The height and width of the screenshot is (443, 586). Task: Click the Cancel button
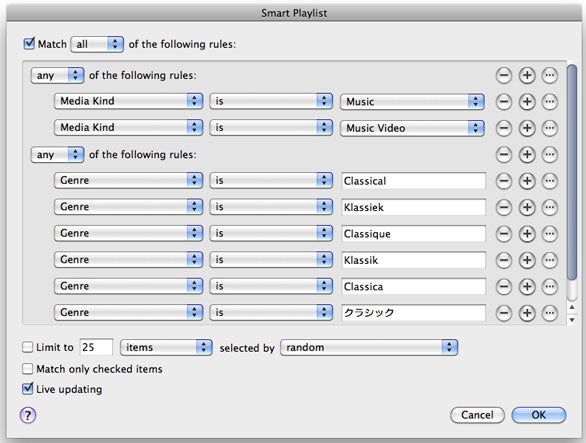477,415
